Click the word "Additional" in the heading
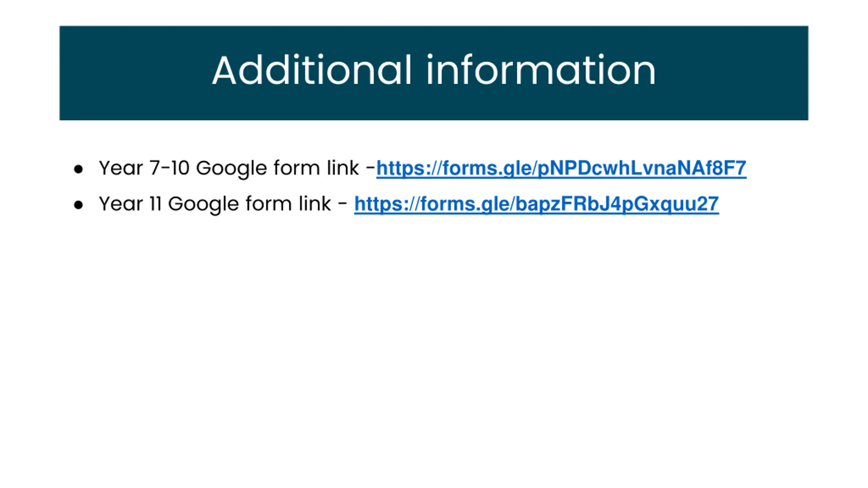The height and width of the screenshot is (488, 868). [x=312, y=70]
